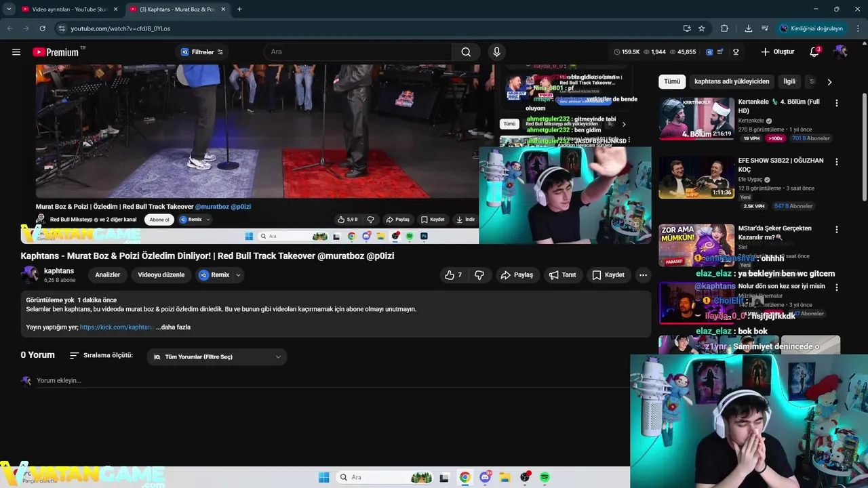
Task: Start voice search with microphone icon
Action: click(x=496, y=52)
